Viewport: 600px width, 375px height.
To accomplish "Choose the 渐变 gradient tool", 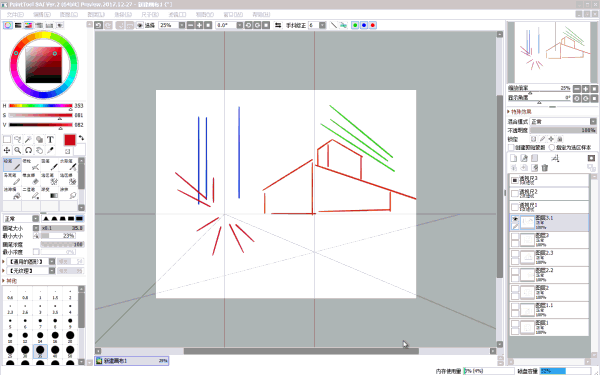I will [x=49, y=193].
